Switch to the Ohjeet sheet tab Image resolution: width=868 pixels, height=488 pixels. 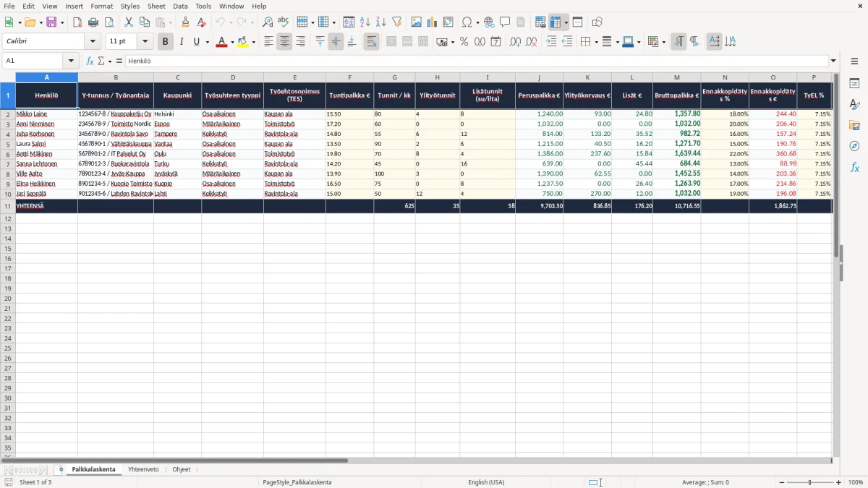coord(182,469)
